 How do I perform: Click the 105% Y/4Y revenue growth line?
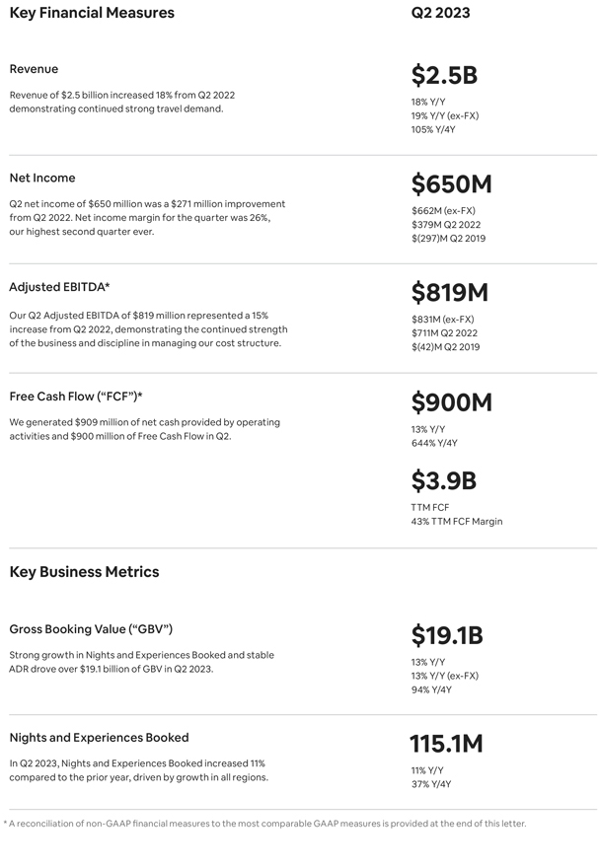[433, 129]
